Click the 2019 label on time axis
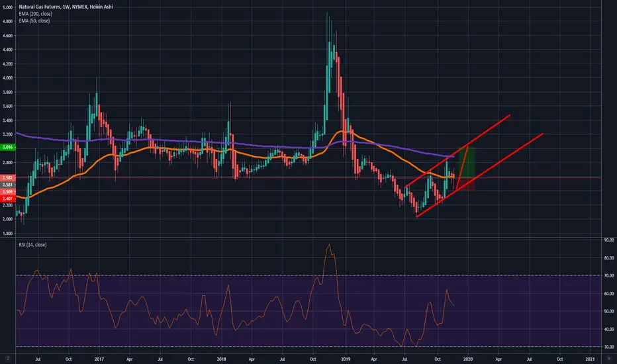 pos(346,359)
